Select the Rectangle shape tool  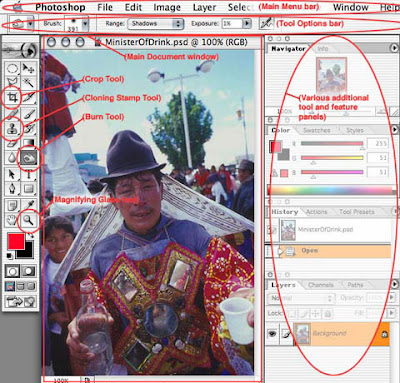click(29, 189)
